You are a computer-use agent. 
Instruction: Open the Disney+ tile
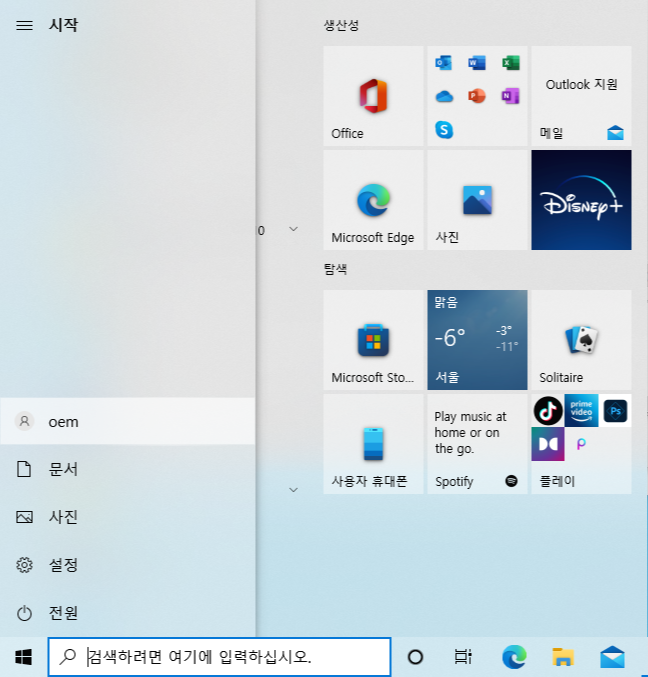click(x=581, y=200)
